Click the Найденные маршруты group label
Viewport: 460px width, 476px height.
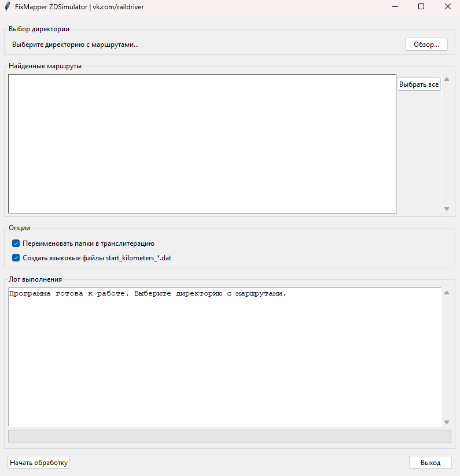point(45,66)
